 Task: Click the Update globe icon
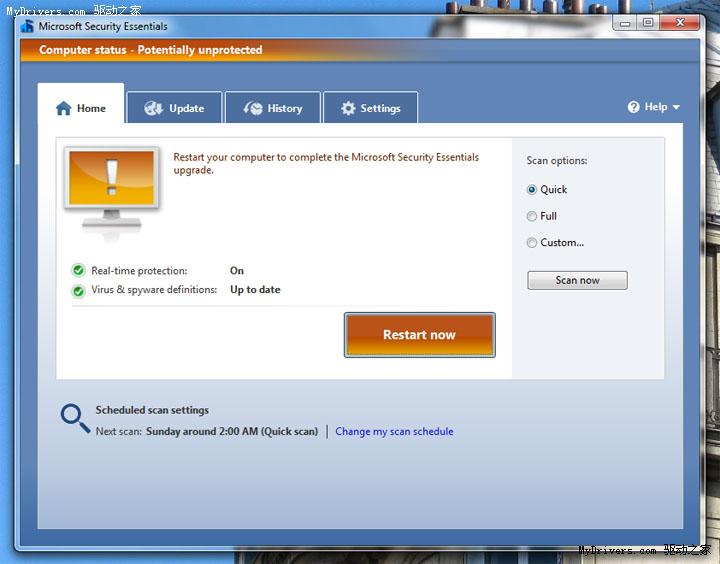(153, 108)
